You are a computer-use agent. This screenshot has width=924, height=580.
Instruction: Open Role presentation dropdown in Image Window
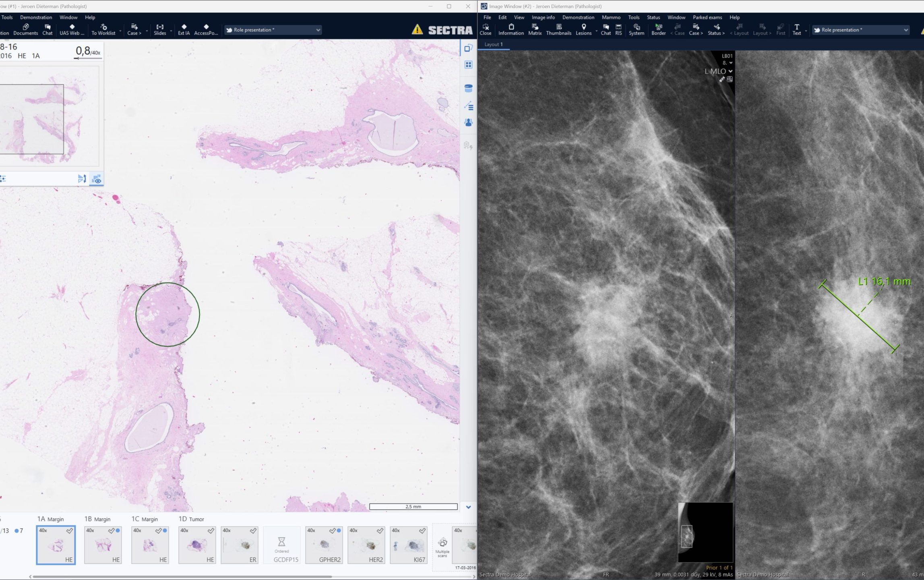(861, 30)
